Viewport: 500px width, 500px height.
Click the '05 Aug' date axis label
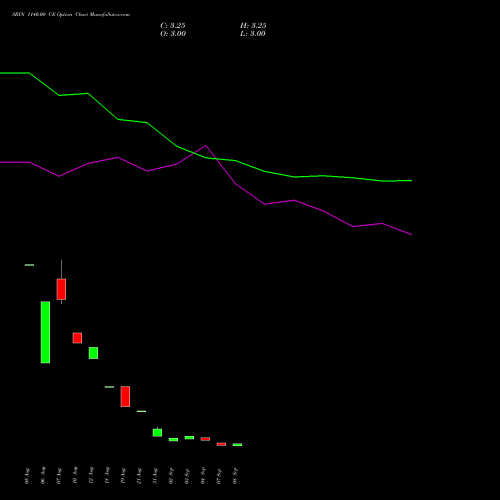[x=27, y=476]
